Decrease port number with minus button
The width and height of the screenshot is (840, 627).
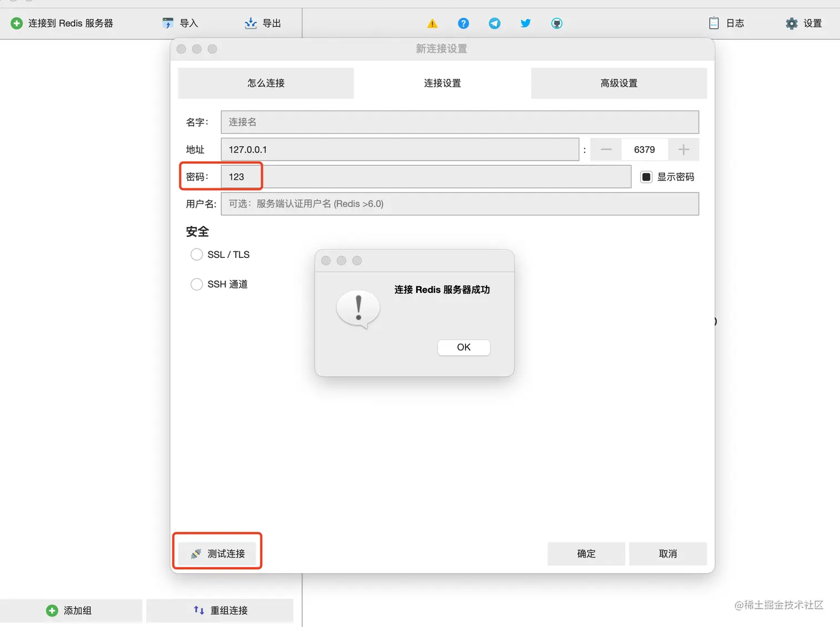click(606, 150)
